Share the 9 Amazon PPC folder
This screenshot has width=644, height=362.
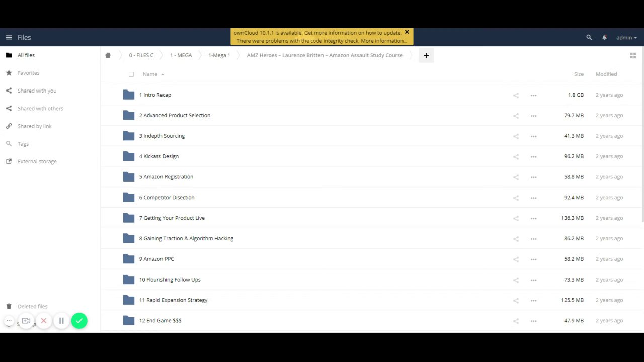516,259
